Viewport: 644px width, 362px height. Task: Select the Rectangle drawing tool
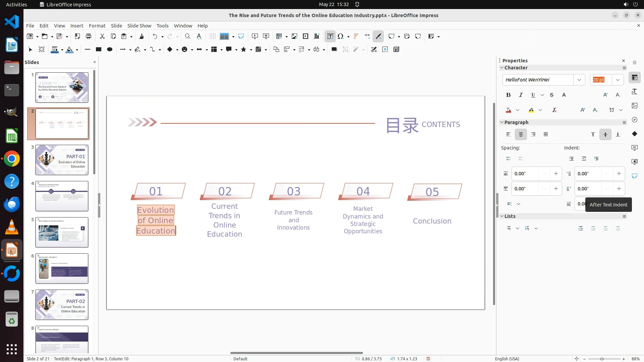[98, 49]
